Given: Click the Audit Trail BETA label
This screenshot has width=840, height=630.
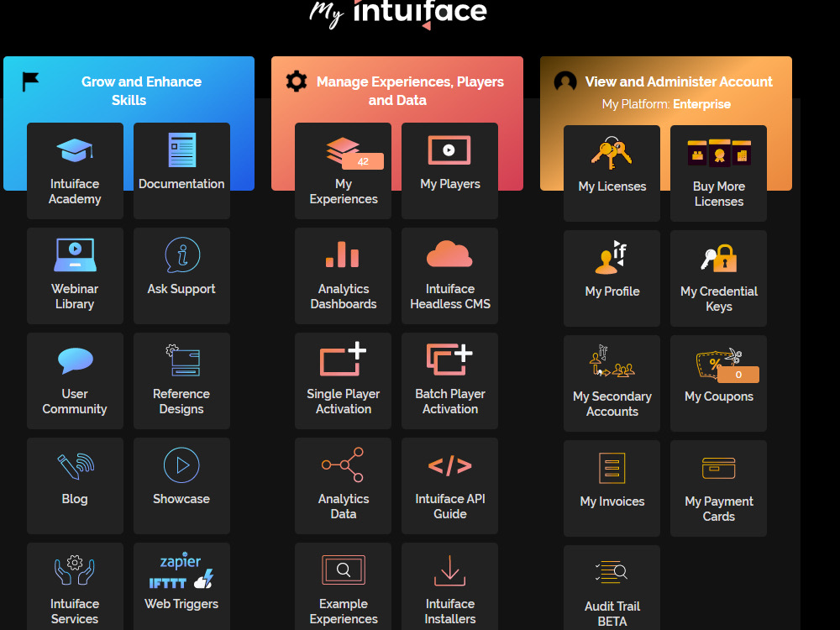Looking at the screenshot, I should (x=612, y=614).
